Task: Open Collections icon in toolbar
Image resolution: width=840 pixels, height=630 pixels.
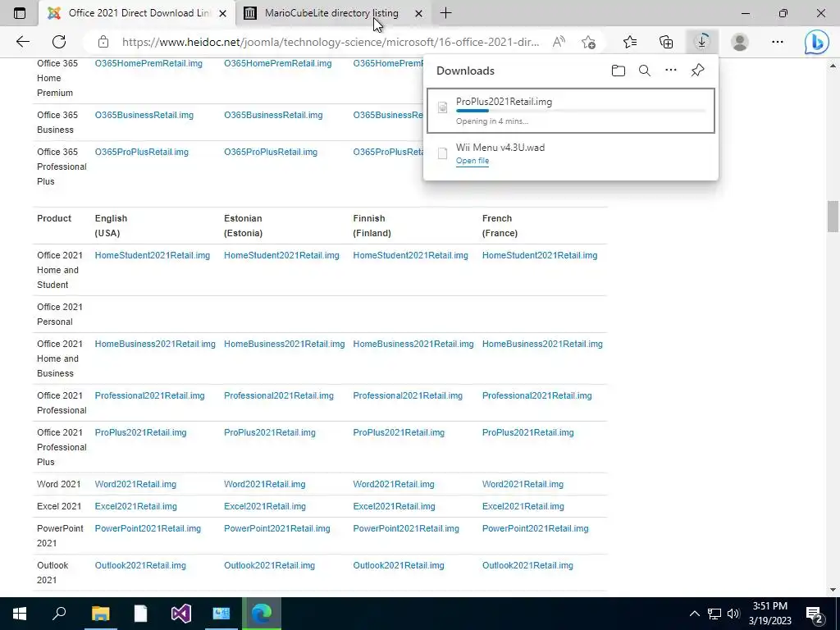Action: click(x=666, y=42)
